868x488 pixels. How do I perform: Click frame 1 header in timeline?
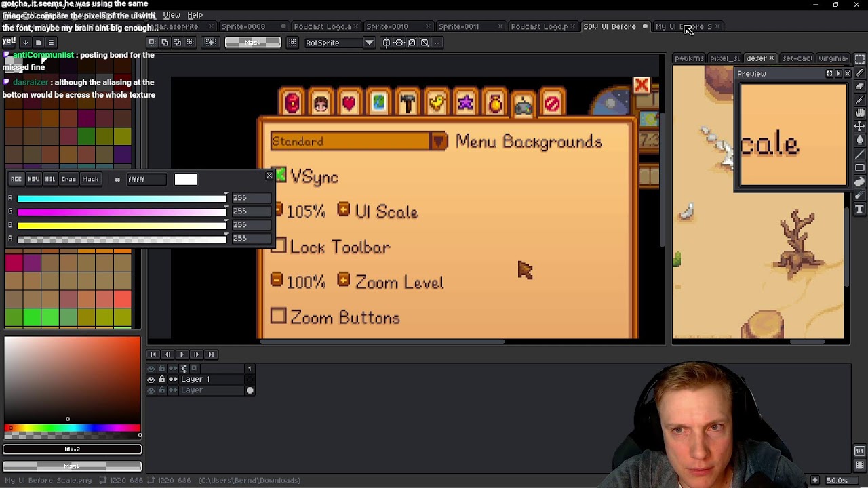pos(249,369)
